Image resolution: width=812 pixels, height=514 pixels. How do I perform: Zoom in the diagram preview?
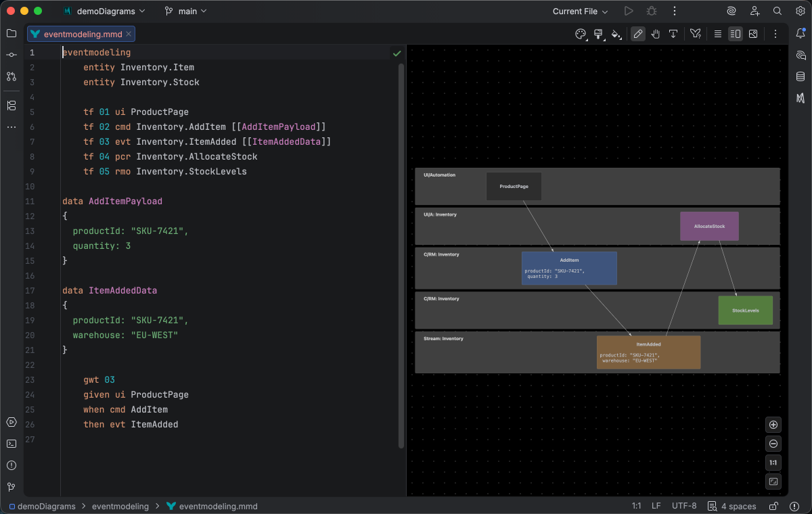(x=774, y=425)
